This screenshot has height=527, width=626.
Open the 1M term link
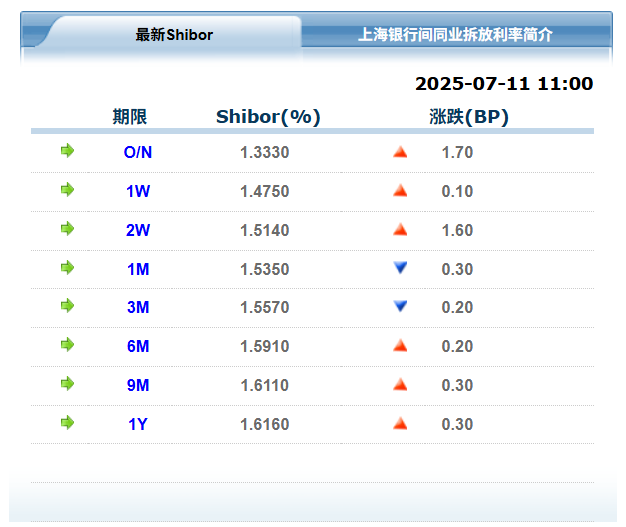(x=138, y=269)
